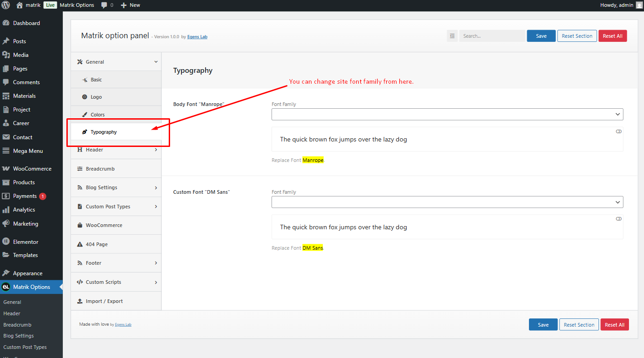The image size is (644, 358).
Task: Click the Pages icon in sidebar
Action: 6,68
